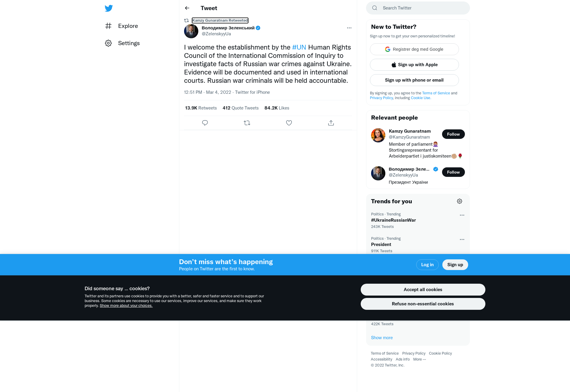Like the tweet with heart icon
570x392 pixels.
click(x=289, y=123)
